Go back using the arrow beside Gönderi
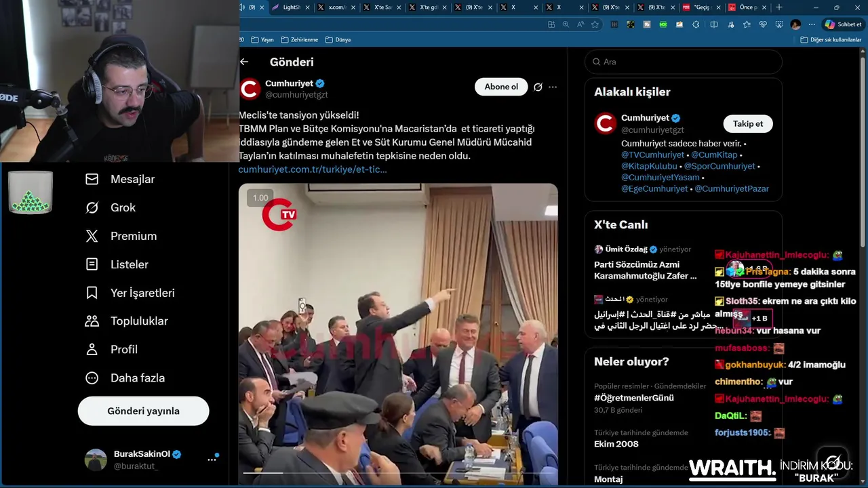This screenshot has width=868, height=488. coord(244,62)
